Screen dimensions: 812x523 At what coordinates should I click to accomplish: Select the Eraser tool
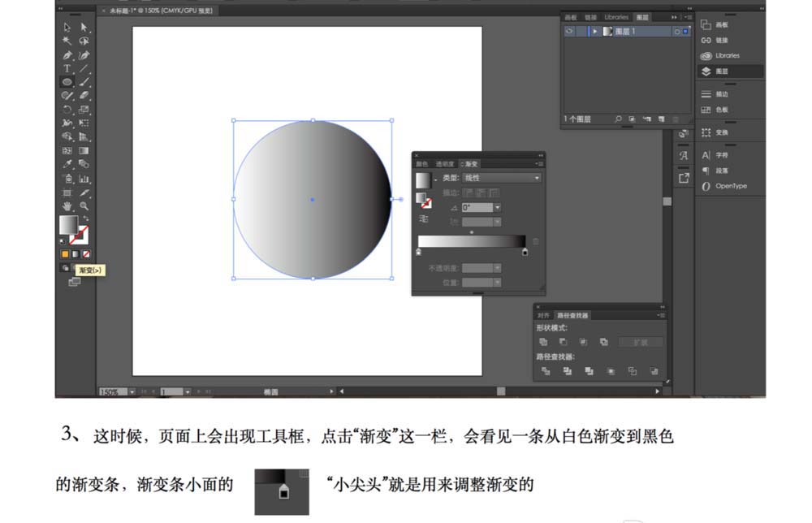84,96
